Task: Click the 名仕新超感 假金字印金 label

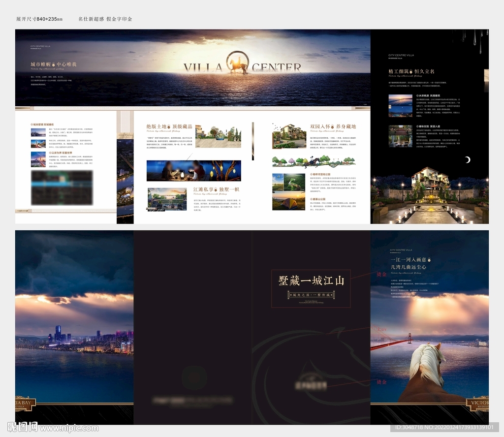Action: click(x=105, y=19)
